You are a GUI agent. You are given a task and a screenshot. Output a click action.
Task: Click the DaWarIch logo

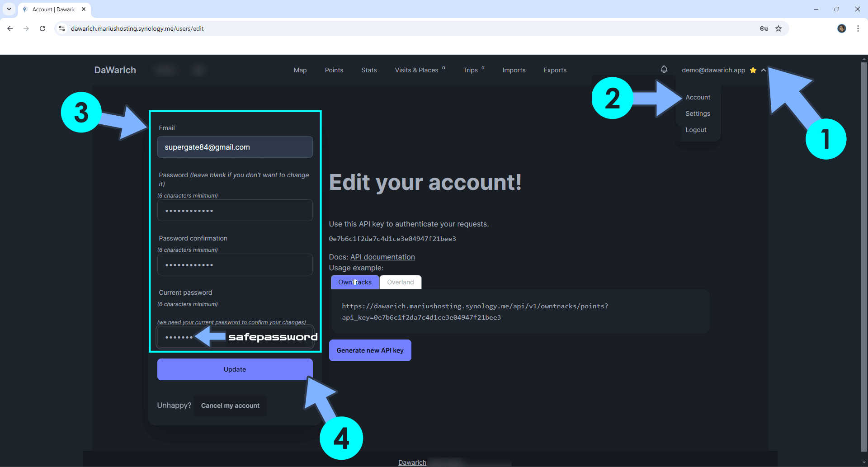click(x=115, y=70)
